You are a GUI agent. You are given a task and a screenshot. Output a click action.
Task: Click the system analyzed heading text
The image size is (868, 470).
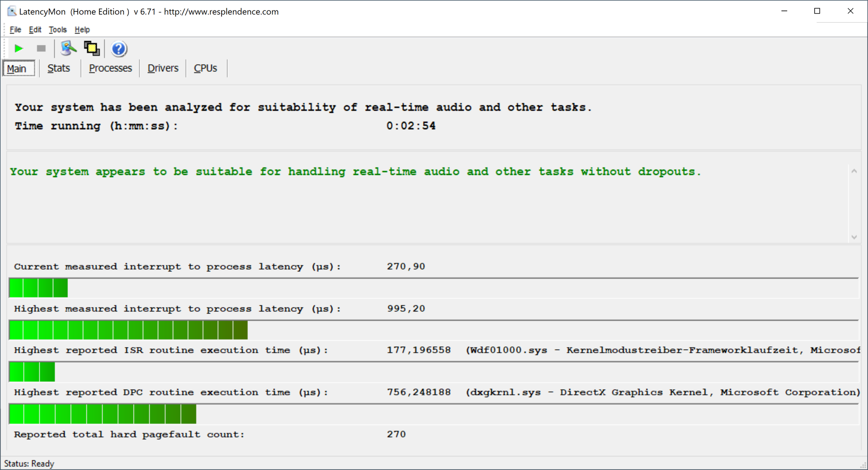(x=303, y=107)
